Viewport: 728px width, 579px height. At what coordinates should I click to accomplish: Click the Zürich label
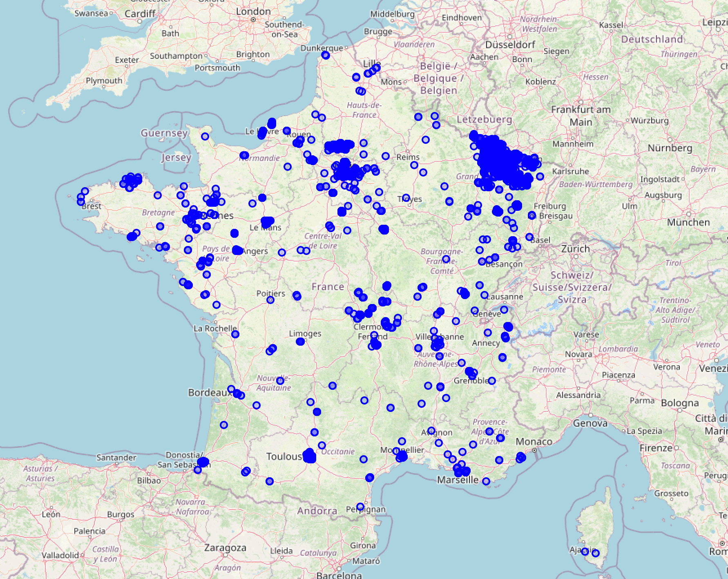[x=576, y=248]
